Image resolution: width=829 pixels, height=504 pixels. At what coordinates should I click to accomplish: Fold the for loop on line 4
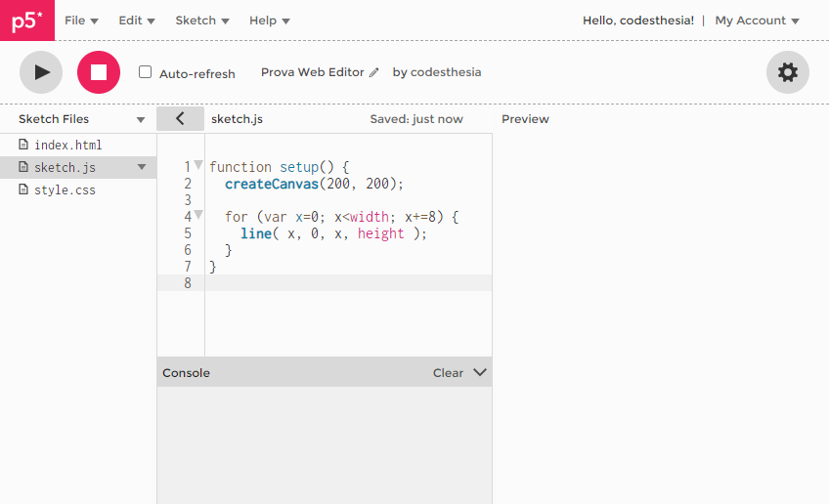[x=198, y=215]
